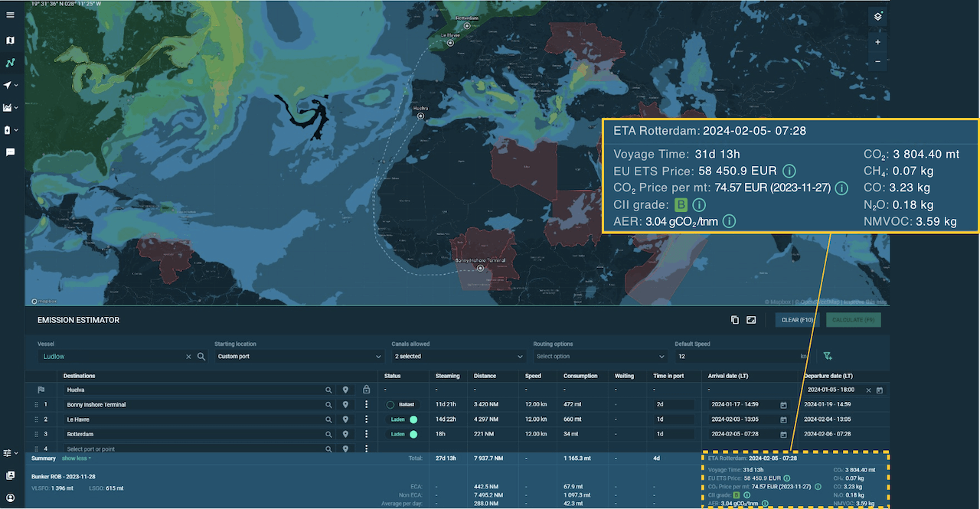Screen dimensions: 980x509
Task: Clear departure date 2024-01-05 - 18:00
Action: (868, 390)
